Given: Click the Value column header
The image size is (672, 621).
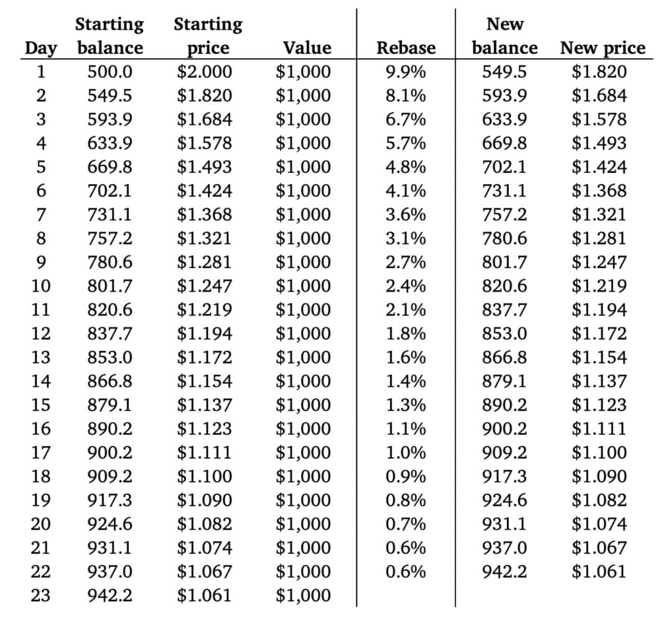Looking at the screenshot, I should click(307, 47).
